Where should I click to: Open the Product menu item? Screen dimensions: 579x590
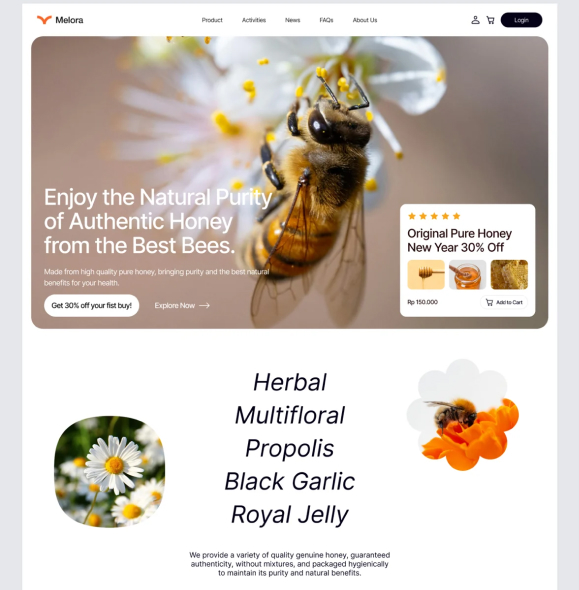tap(212, 20)
